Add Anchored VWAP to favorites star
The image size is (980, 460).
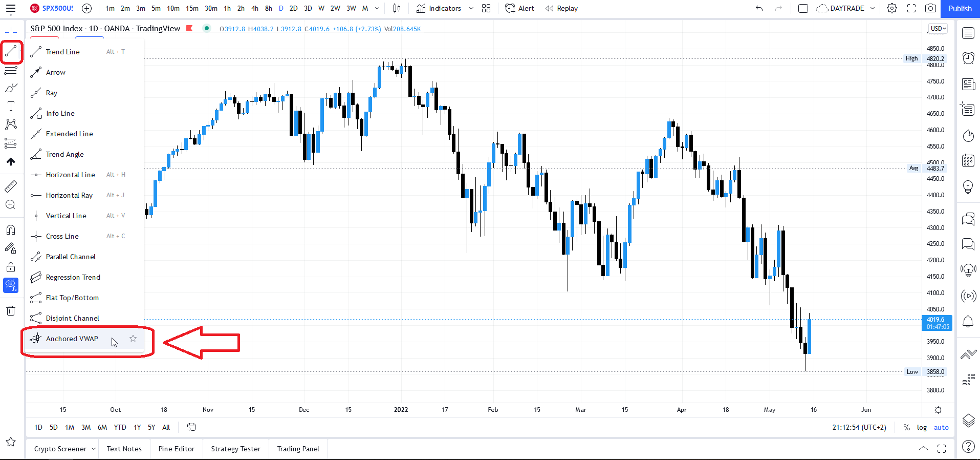point(133,339)
